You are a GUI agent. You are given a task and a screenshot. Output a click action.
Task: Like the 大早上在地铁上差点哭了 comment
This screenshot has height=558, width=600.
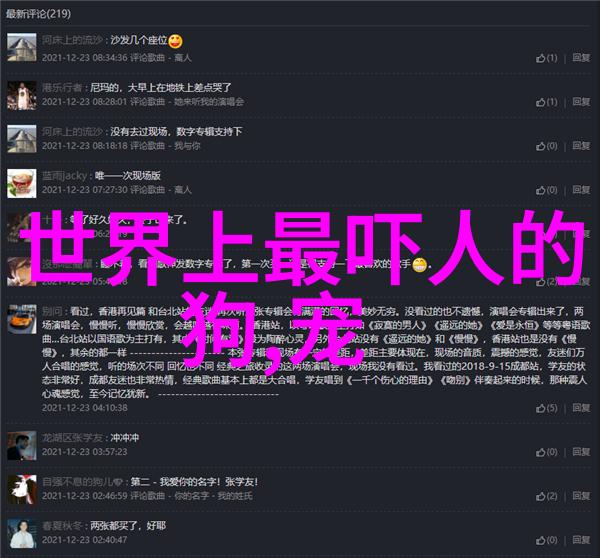(x=546, y=102)
